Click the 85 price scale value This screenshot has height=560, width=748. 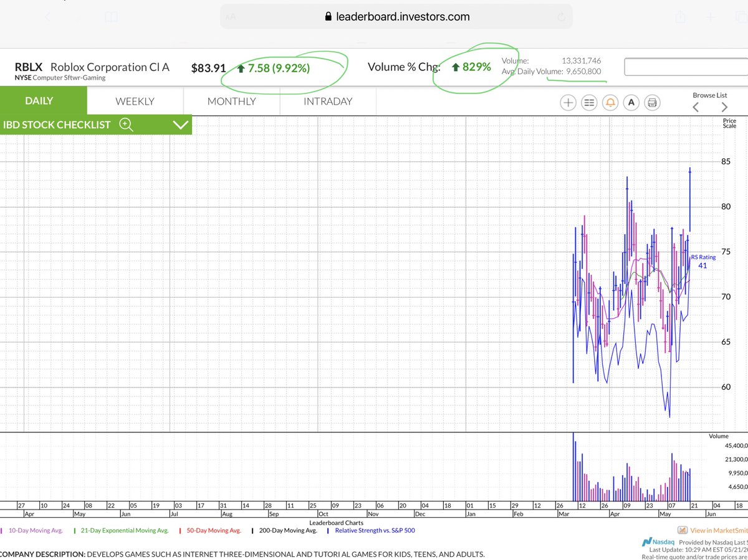pyautogui.click(x=726, y=162)
